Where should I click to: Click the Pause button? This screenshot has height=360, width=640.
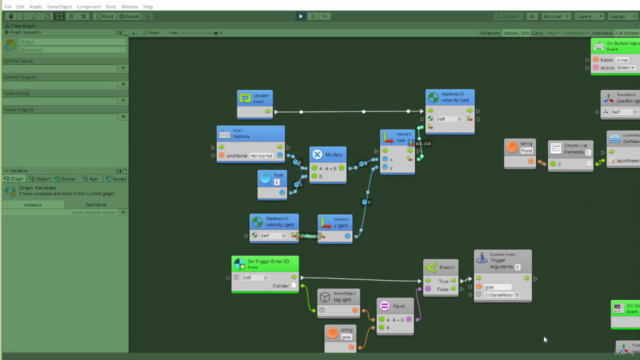[313, 16]
